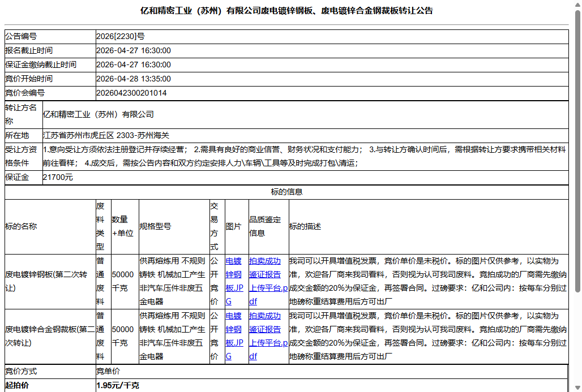The height and width of the screenshot is (392, 582).
Task: Click 50000千克 in 废电镀锌钢板 row
Action: (123, 281)
